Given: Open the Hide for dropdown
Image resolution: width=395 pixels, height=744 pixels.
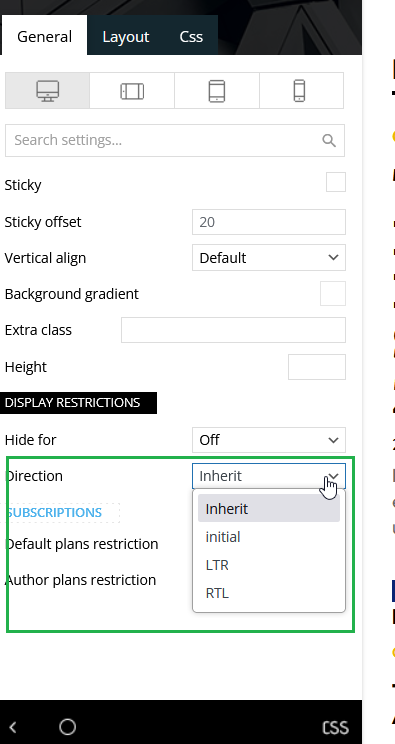Looking at the screenshot, I should pyautogui.click(x=269, y=440).
